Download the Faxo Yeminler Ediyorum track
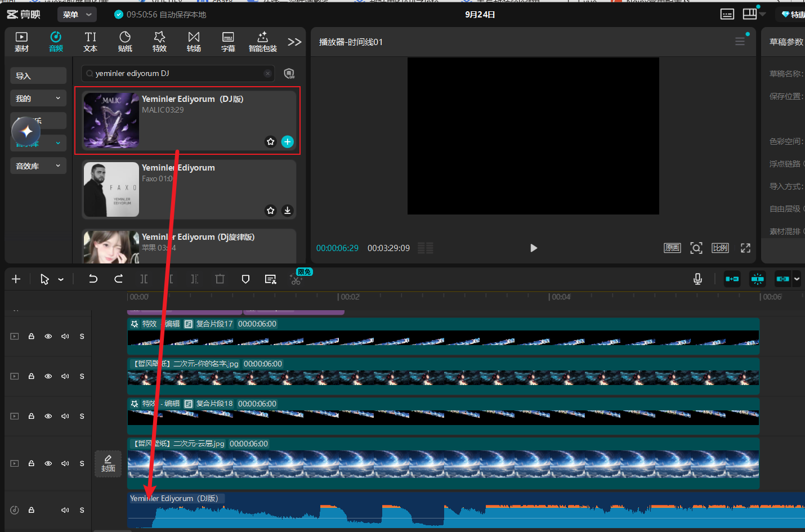Screen dimensions: 805x532 pos(288,211)
